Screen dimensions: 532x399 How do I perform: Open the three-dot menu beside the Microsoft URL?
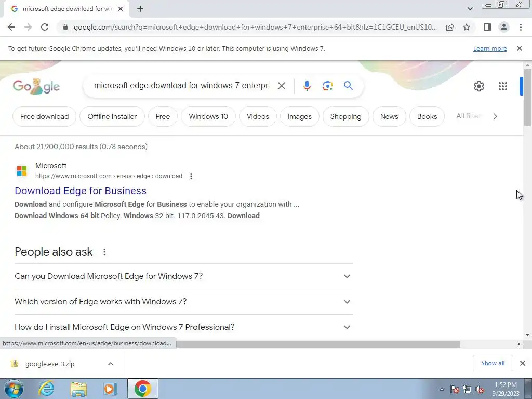tap(191, 176)
